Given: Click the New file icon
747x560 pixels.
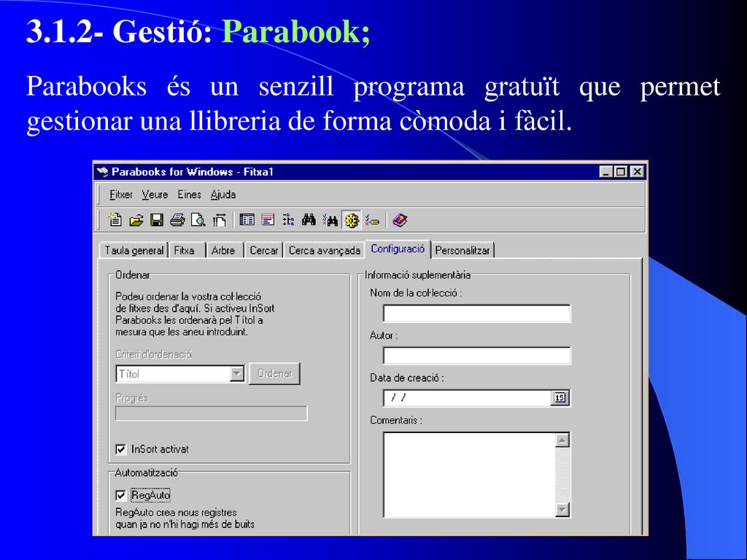Looking at the screenshot, I should (x=115, y=219).
